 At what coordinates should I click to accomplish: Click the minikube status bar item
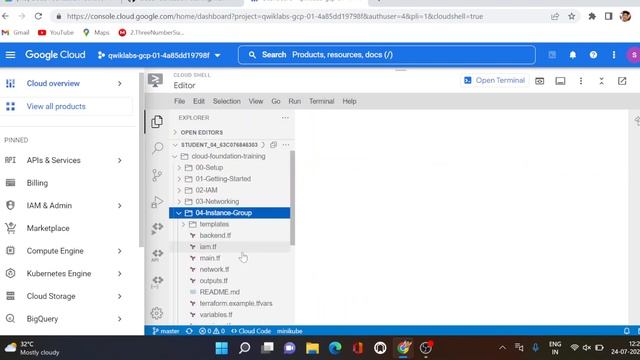(289, 331)
